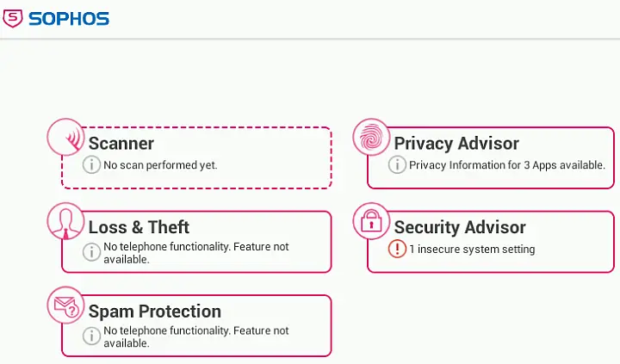Viewport: 620px width, 364px height.
Task: Tap the Security Advisor padlock icon
Action: coord(371,221)
